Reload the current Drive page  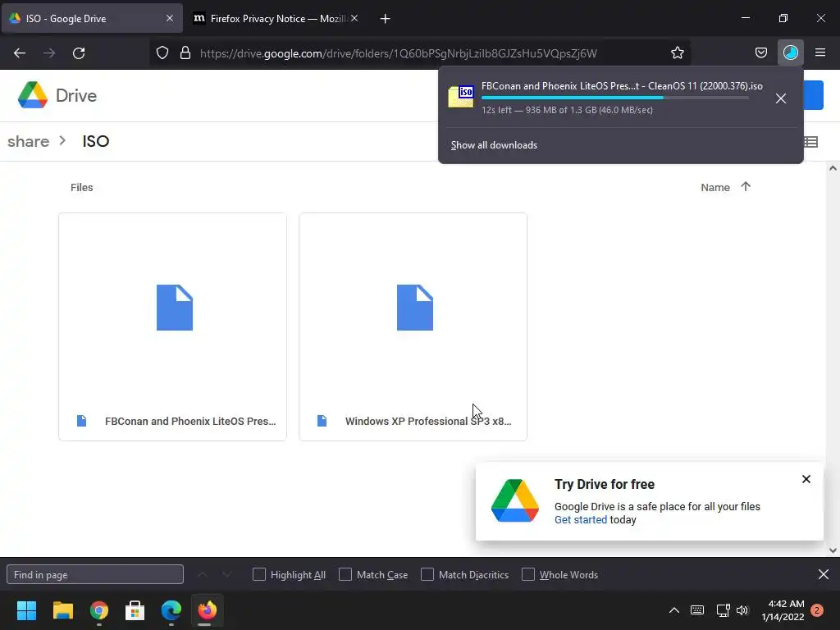[79, 53]
